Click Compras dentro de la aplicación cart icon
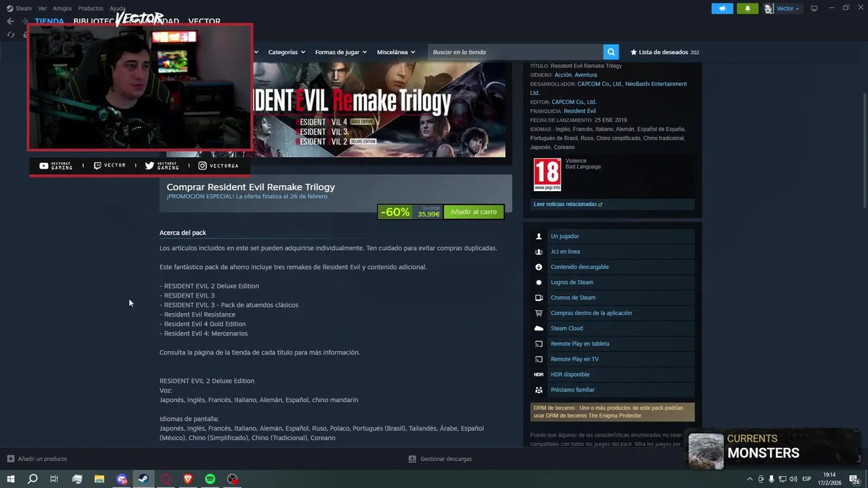The height and width of the screenshot is (488, 868). click(539, 313)
